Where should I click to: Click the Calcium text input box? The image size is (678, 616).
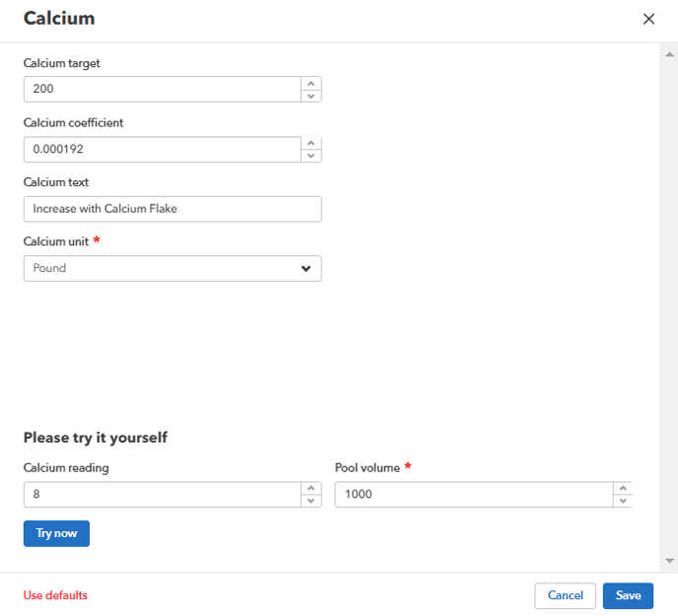click(x=172, y=209)
